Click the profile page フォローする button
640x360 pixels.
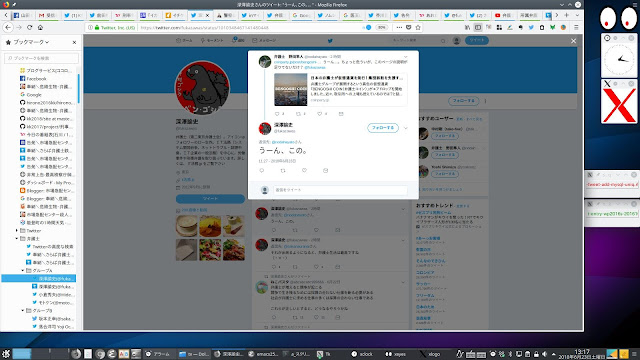[464, 100]
